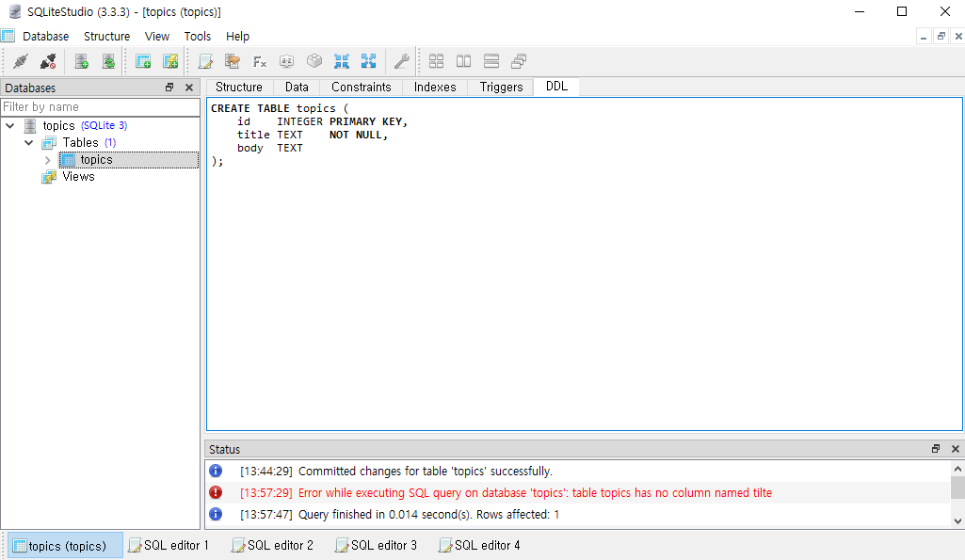Open configuration with the wrench icon

[402, 61]
